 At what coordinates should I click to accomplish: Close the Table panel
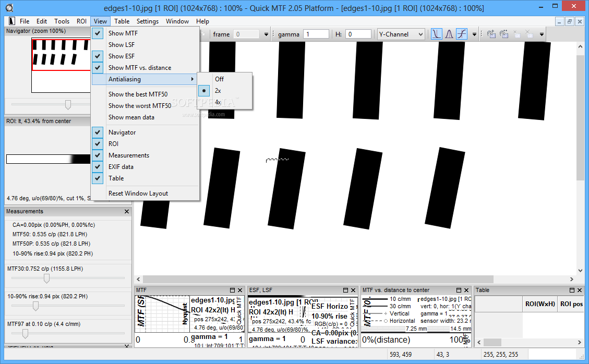579,290
